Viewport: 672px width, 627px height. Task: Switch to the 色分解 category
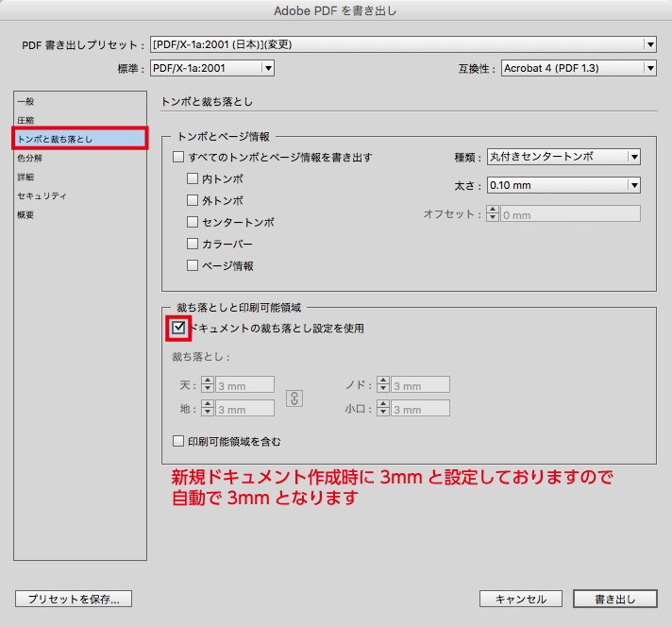pos(30,158)
